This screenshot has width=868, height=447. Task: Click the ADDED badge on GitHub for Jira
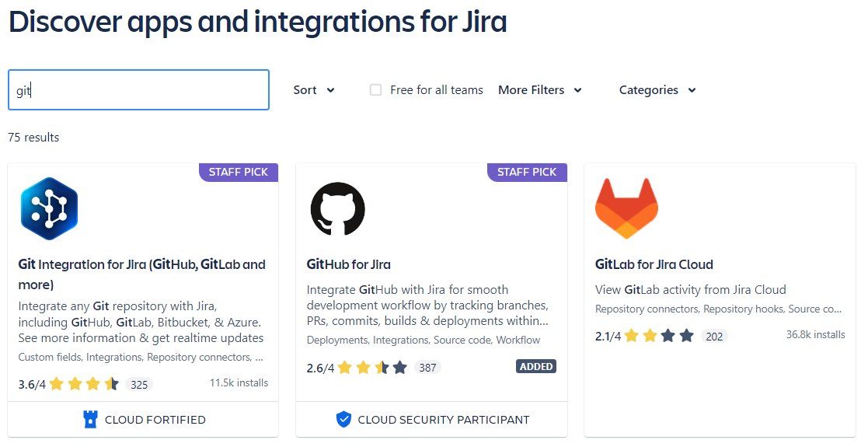click(x=536, y=367)
